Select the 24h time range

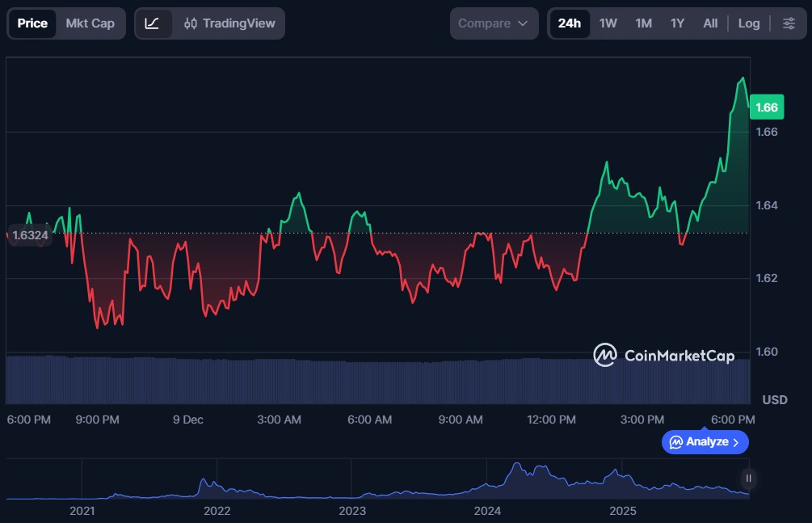pyautogui.click(x=569, y=23)
